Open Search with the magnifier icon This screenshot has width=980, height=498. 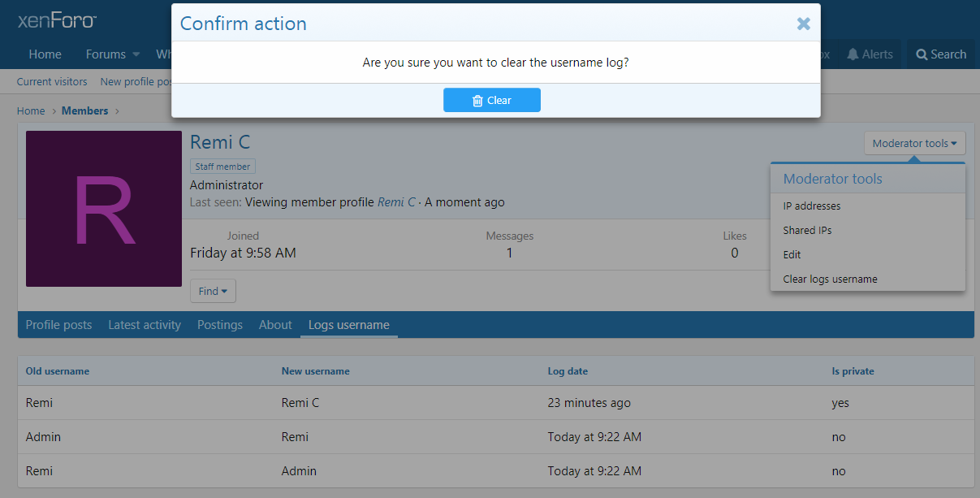click(941, 54)
